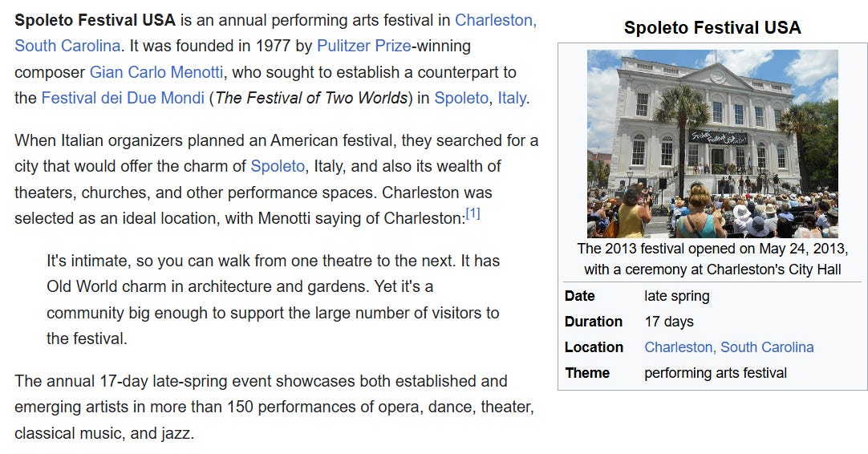Click the bold Spoleto Festival USA article text
The height and width of the screenshot is (454, 868).
pyautogui.click(x=95, y=21)
